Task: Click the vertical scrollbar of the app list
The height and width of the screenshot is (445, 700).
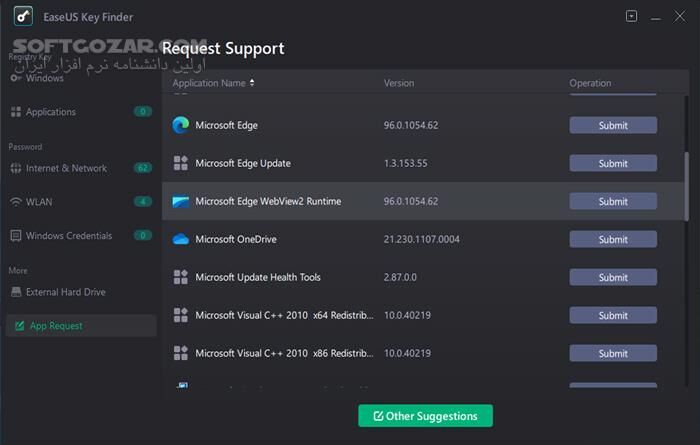Action: point(686,185)
